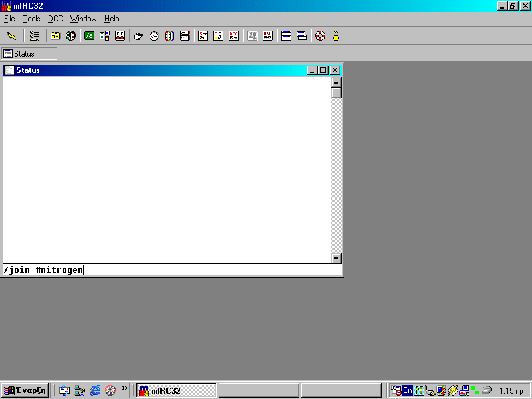
Task: Open the Options toolbar icon
Action: 35,36
